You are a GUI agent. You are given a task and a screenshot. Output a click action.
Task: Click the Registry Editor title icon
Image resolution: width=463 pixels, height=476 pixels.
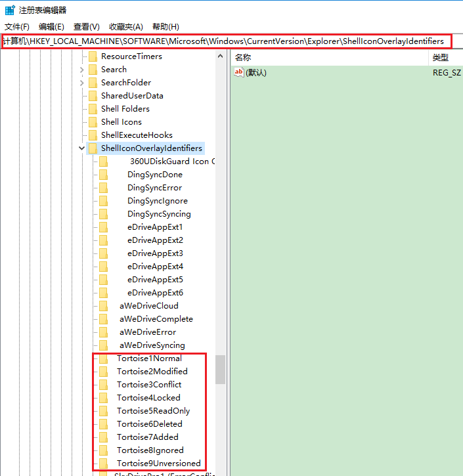10,10
